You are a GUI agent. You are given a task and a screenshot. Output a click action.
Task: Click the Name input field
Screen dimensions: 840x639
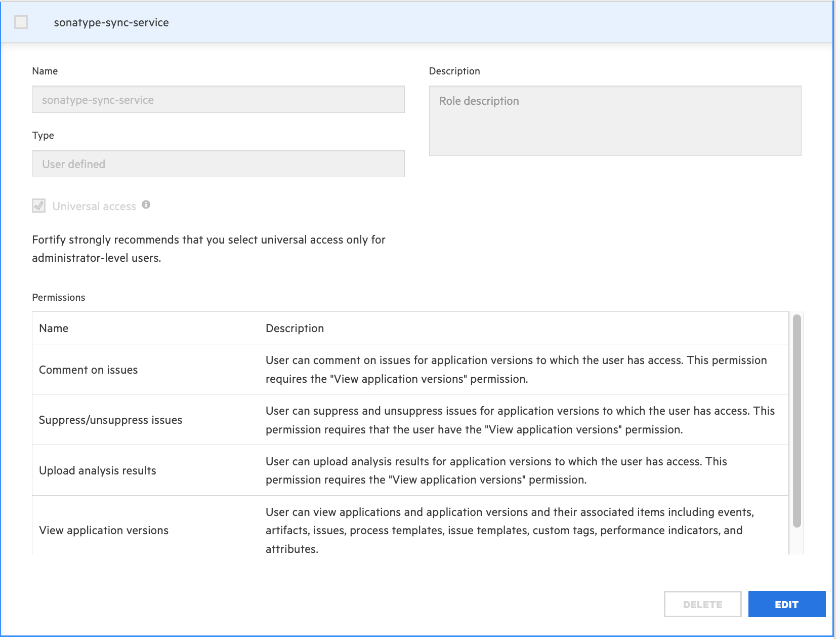(x=218, y=99)
